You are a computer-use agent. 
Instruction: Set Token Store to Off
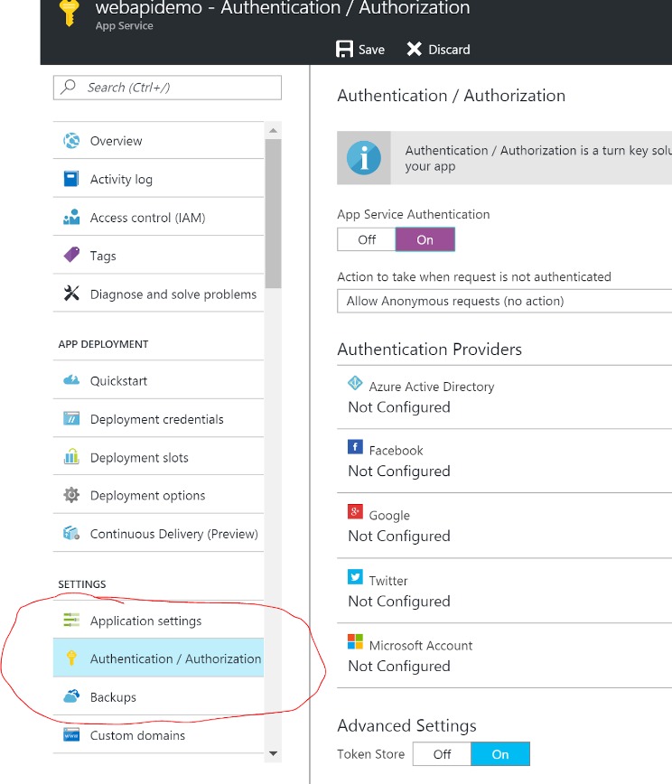point(442,754)
